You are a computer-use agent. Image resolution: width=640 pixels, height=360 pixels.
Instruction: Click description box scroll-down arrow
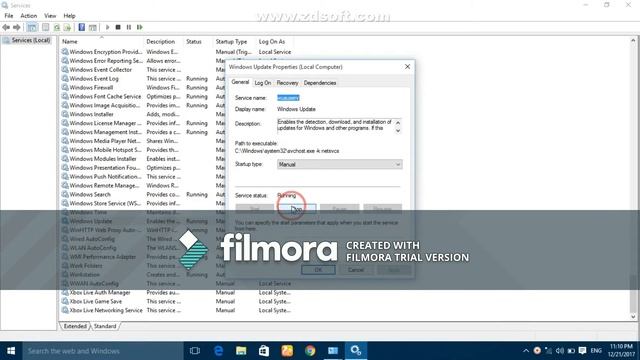pos(398,131)
